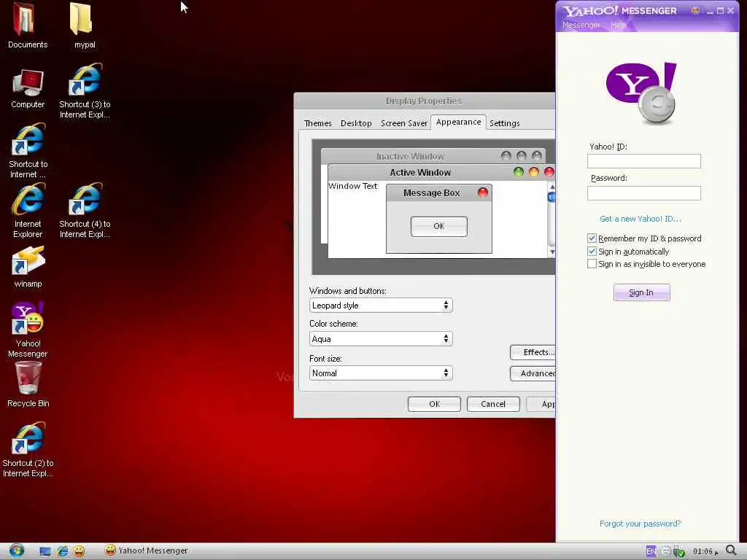Click the safely remove hardware tray icon
Screen dimensions: 747x560
click(x=679, y=551)
